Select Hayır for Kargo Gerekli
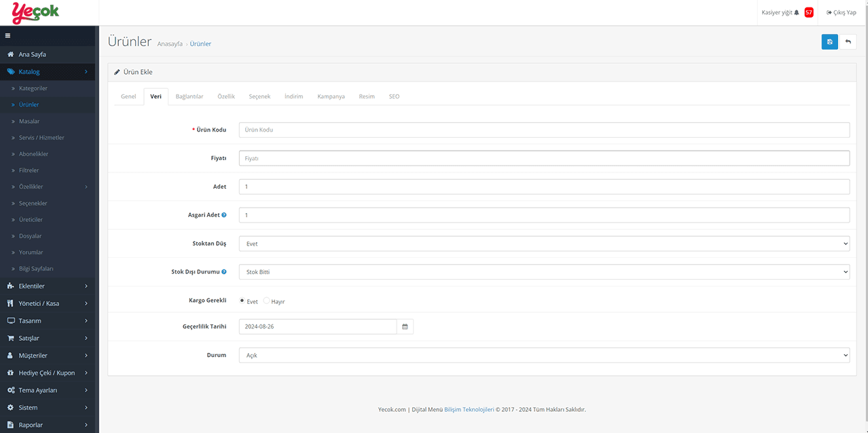 [x=266, y=301]
